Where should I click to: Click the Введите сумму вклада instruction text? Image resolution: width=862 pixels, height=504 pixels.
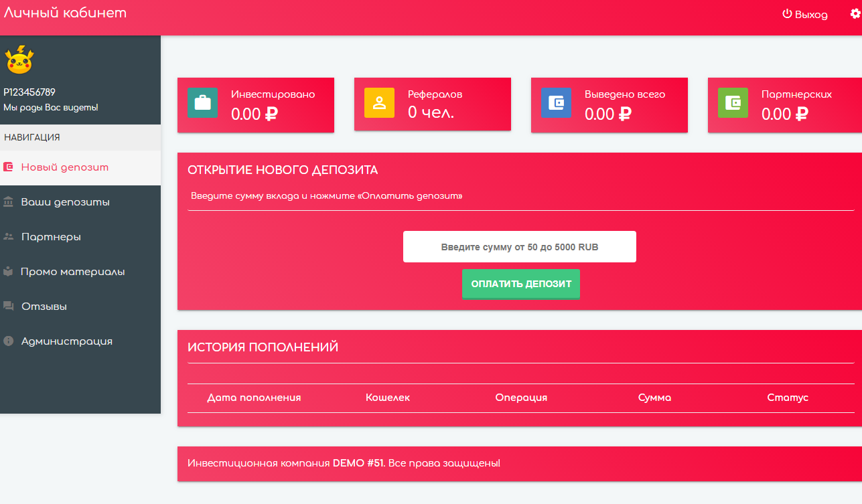pyautogui.click(x=327, y=196)
